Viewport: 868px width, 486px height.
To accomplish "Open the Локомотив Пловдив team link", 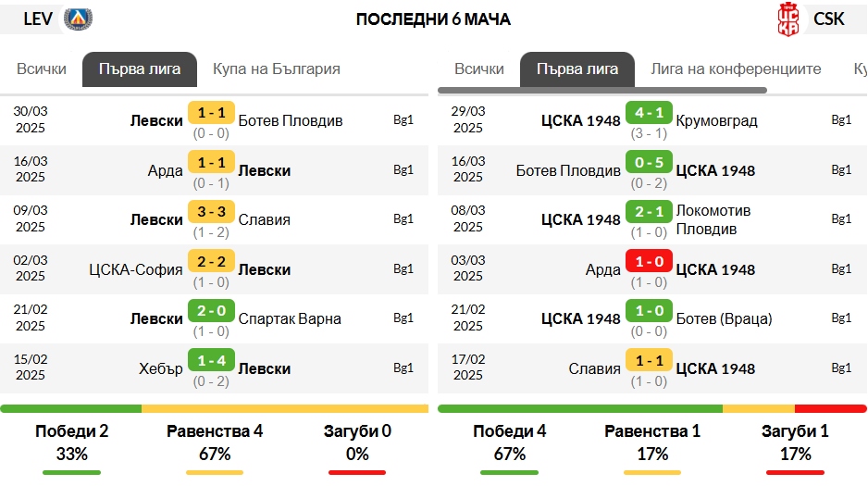I will (713, 219).
